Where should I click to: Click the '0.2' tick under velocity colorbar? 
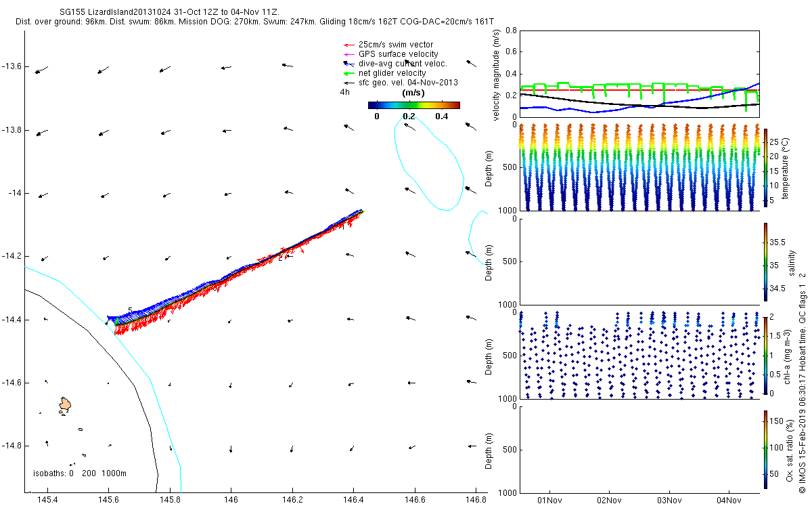click(409, 116)
